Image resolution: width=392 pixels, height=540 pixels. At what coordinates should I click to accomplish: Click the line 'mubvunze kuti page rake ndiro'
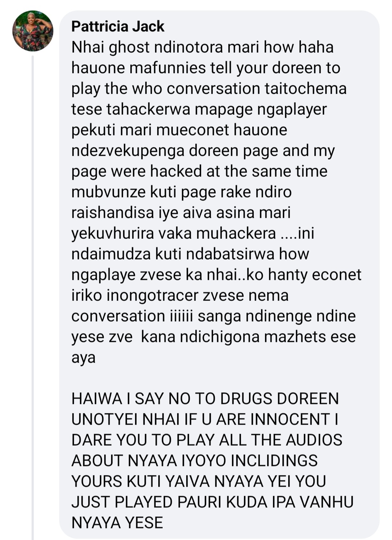pos(181,192)
